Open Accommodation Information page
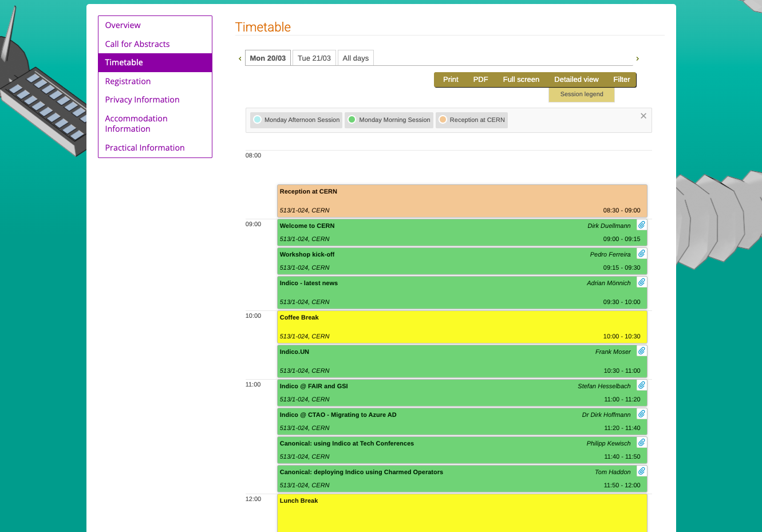 [155, 124]
